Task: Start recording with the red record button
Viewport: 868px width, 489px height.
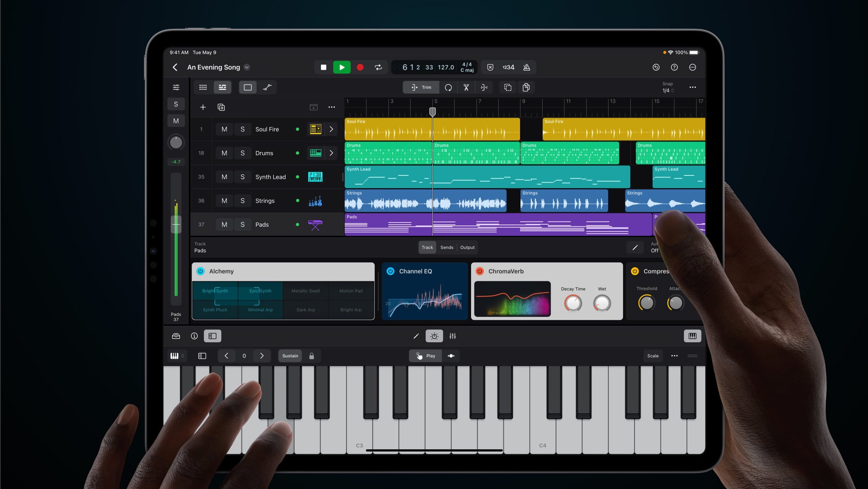Action: click(360, 67)
